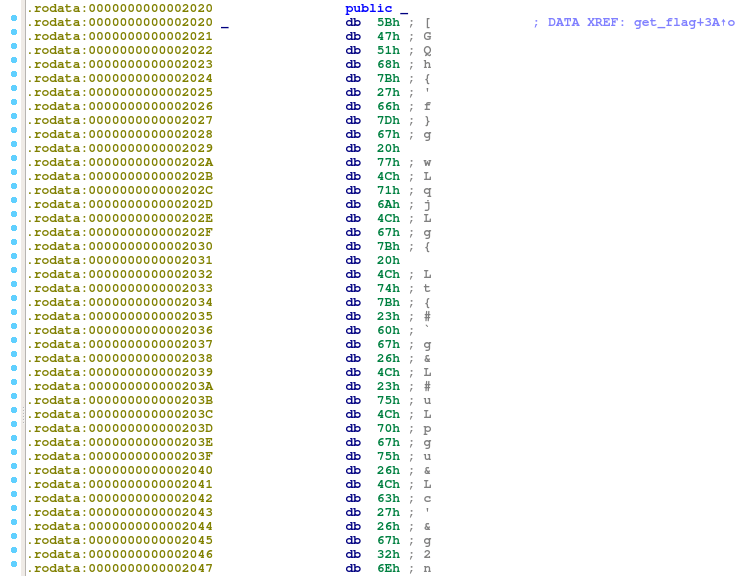Click the up arrow after get_flag+3A
The width and height of the screenshot is (742, 576).
pyautogui.click(x=727, y=22)
